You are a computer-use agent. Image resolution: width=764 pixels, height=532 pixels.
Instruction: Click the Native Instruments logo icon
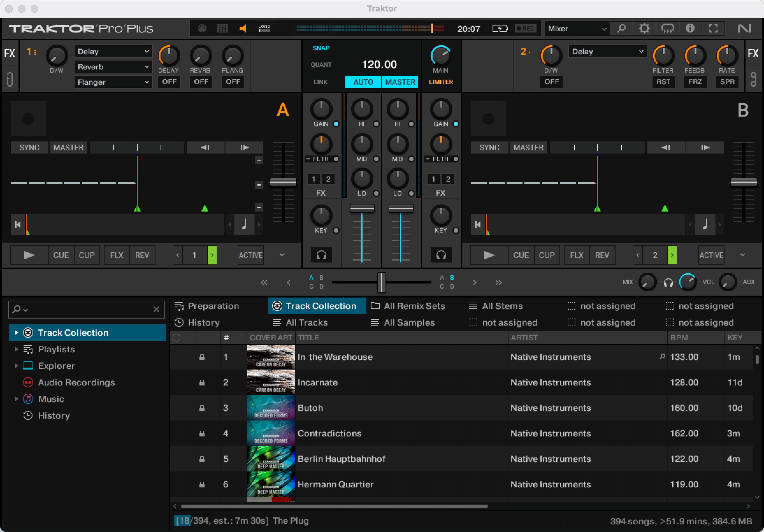744,29
